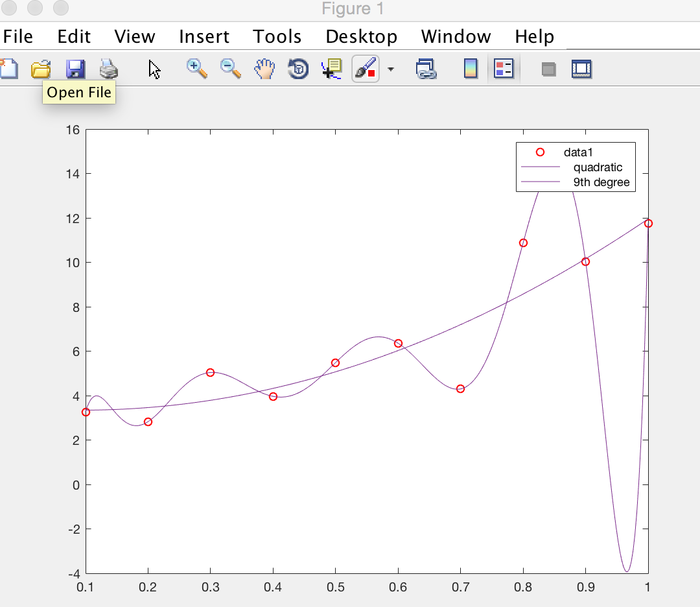Hide the Plot Tools panel
This screenshot has height=607, width=700.
pyautogui.click(x=548, y=69)
